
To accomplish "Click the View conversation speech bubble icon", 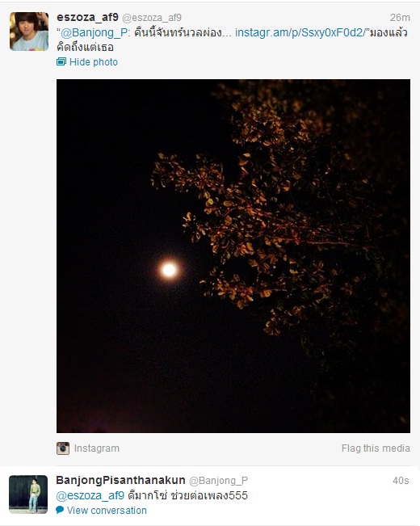I will [x=60, y=510].
